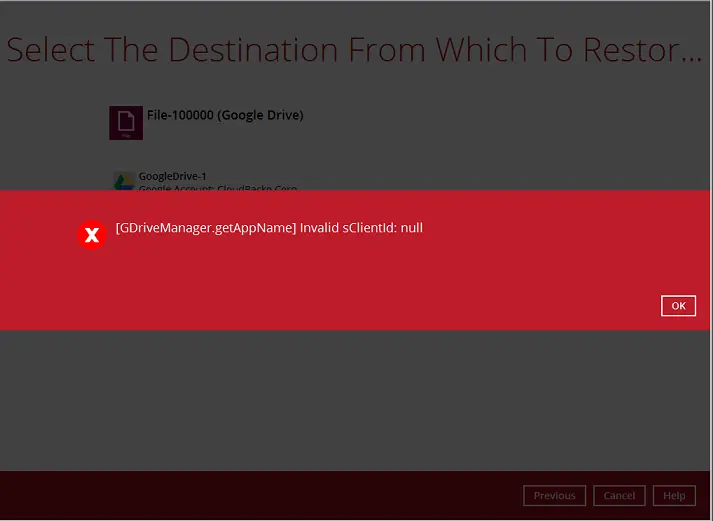The width and height of the screenshot is (713, 521).
Task: Click the red error X icon
Action: point(92,235)
